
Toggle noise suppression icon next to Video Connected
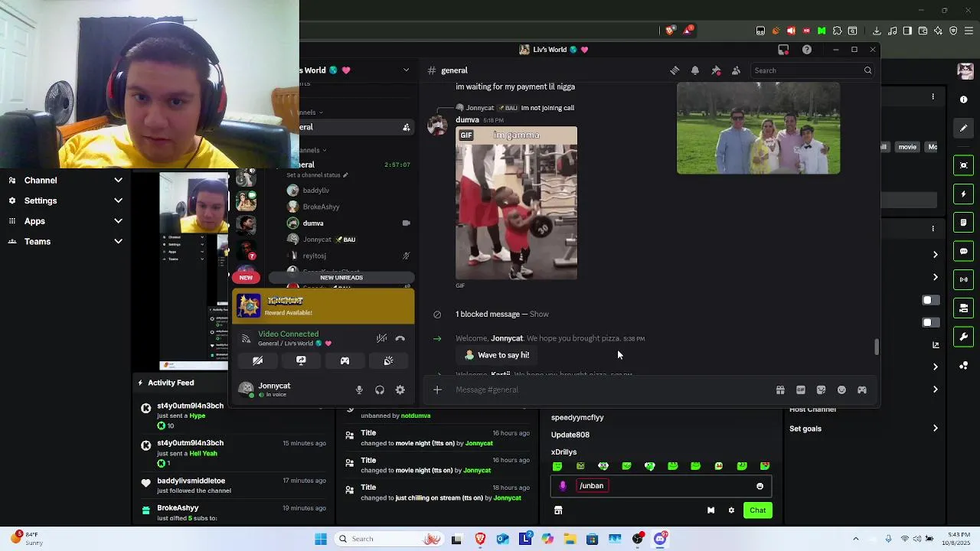pyautogui.click(x=381, y=338)
